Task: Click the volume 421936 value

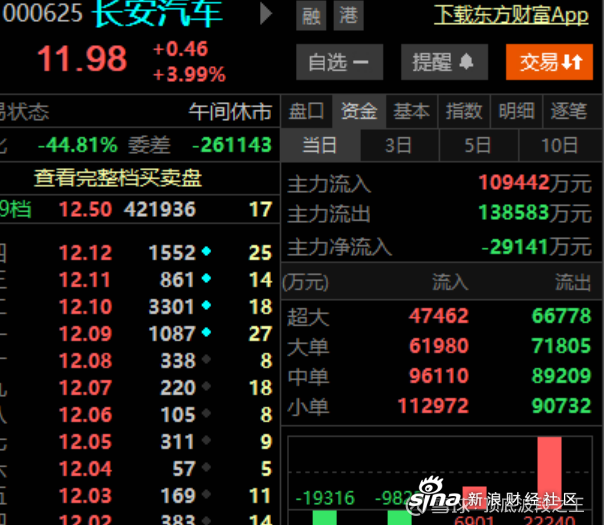Action: coord(159,210)
